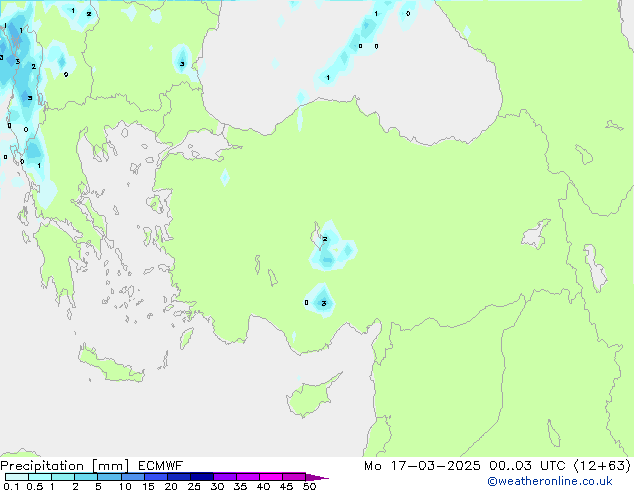Click the "25" legend scale label
This screenshot has width=634, height=490.
pyautogui.click(x=194, y=486)
